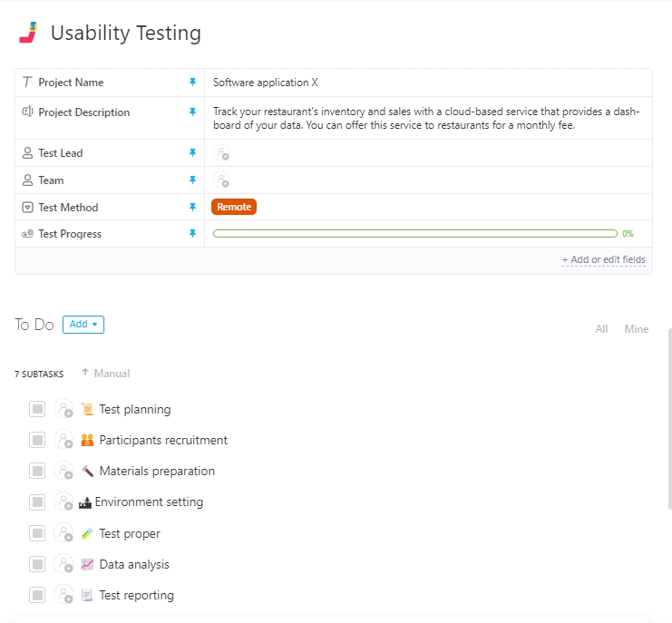Click the Test Progress bar
The image size is (672, 623).
click(x=414, y=234)
